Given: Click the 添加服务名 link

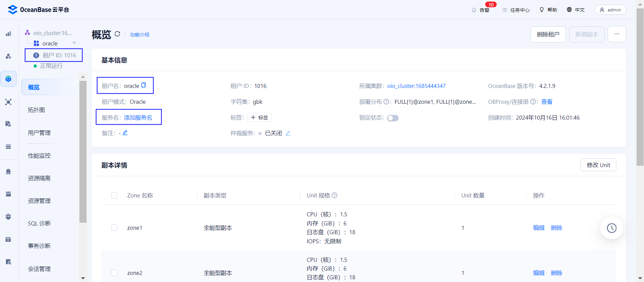Looking at the screenshot, I should point(138,118).
